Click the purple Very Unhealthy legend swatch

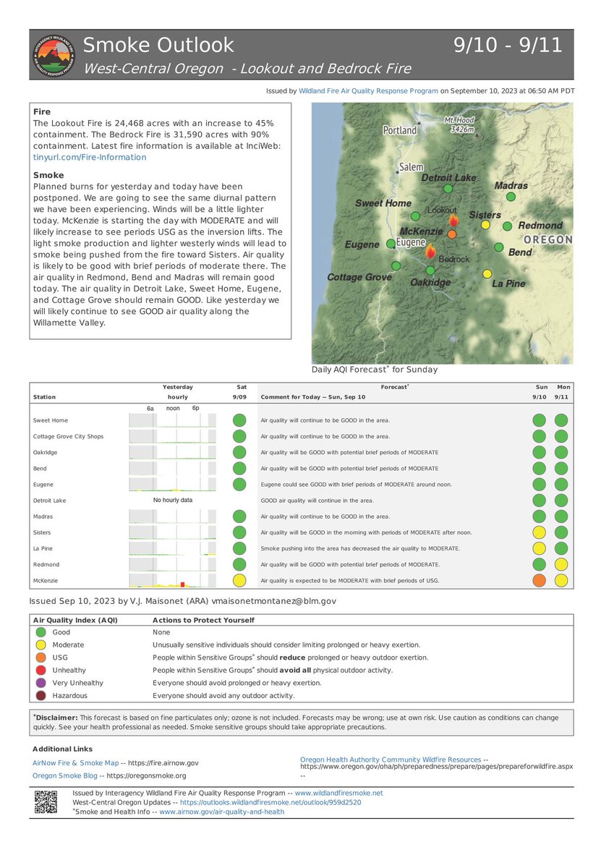(40, 683)
